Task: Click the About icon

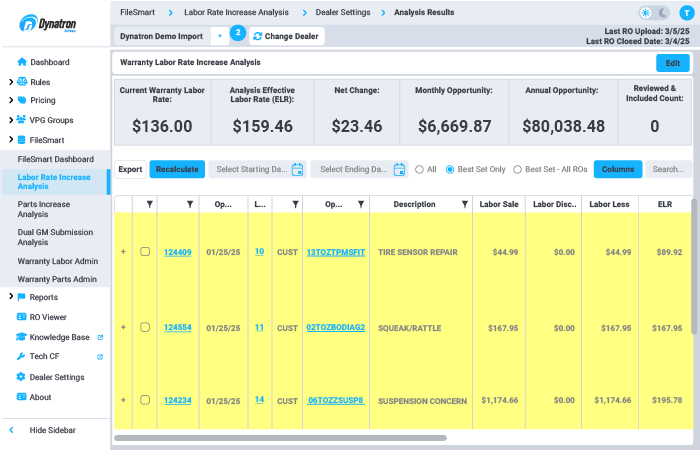Action: click(21, 396)
